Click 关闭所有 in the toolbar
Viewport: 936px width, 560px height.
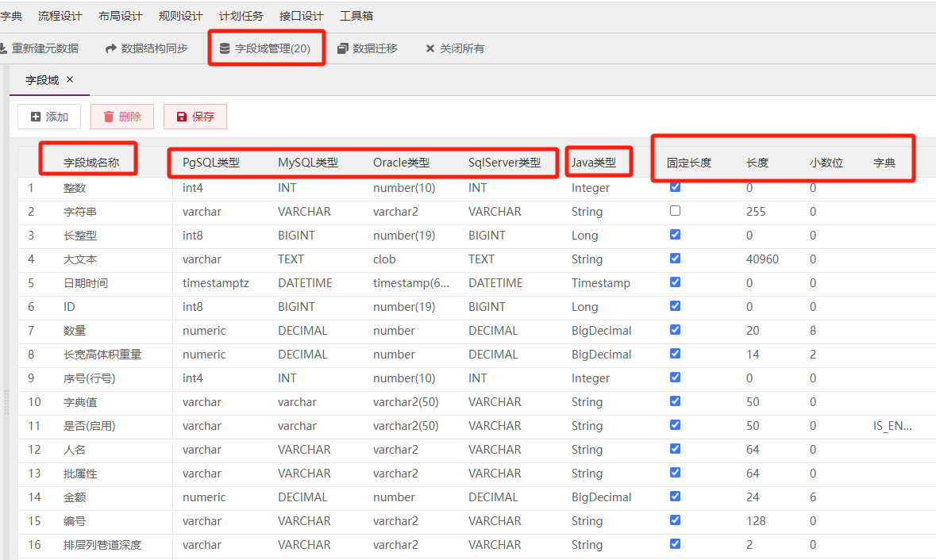(455, 48)
